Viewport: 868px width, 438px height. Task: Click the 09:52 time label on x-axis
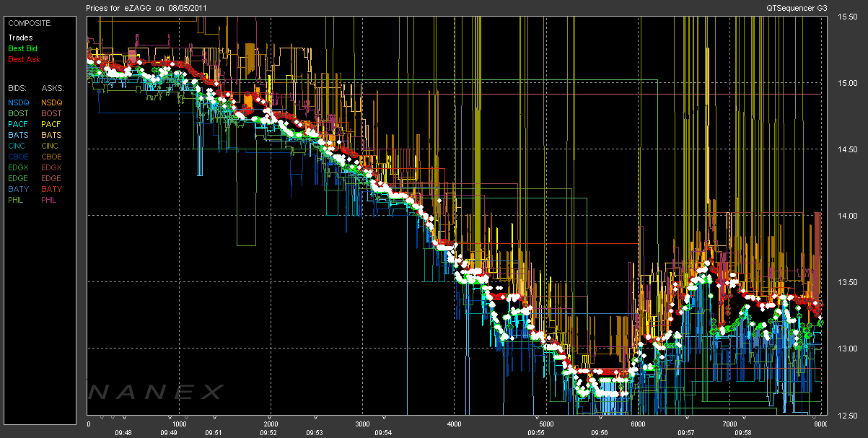point(268,432)
